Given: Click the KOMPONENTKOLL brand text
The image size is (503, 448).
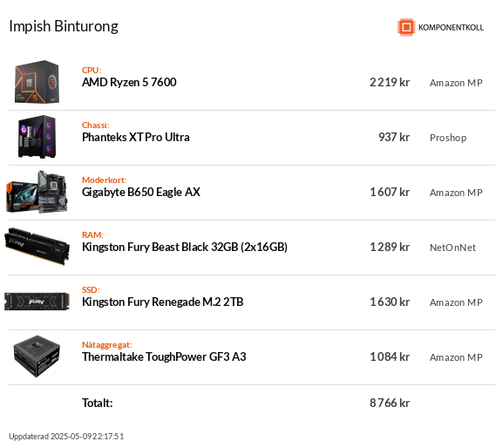Looking at the screenshot, I should pyautogui.click(x=451, y=28).
